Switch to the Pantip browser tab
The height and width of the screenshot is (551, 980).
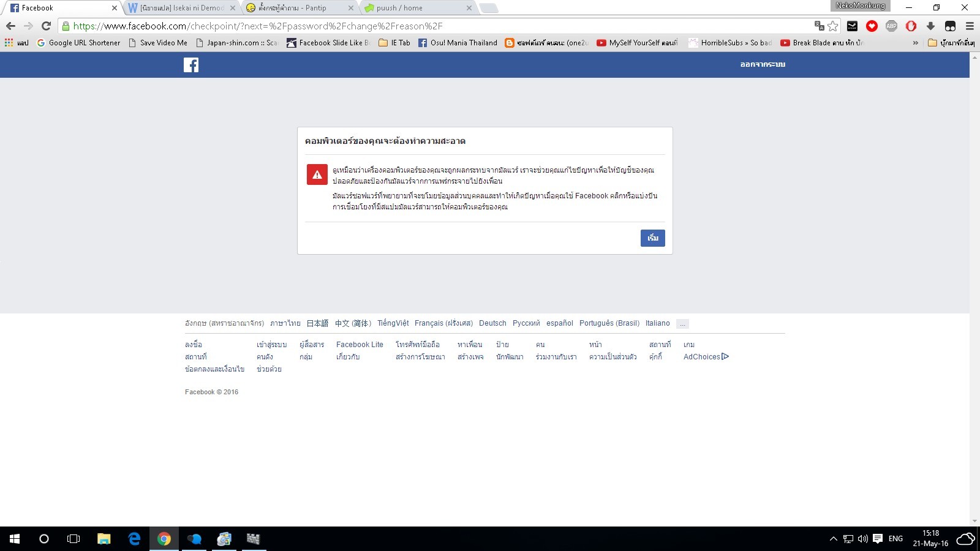(x=299, y=8)
